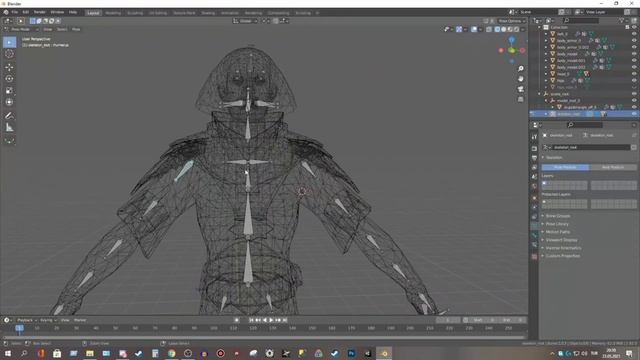Expand the Inverse Kinematics panel
The width and height of the screenshot is (640, 360).
563,248
